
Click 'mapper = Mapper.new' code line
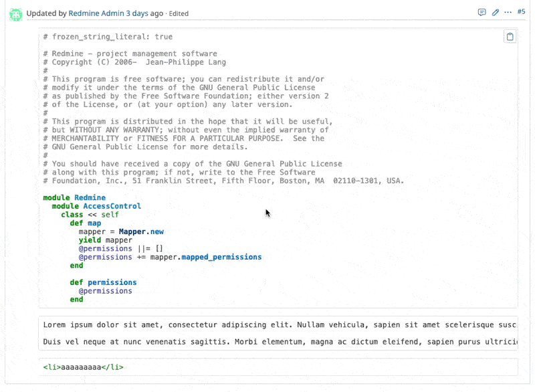tap(121, 231)
